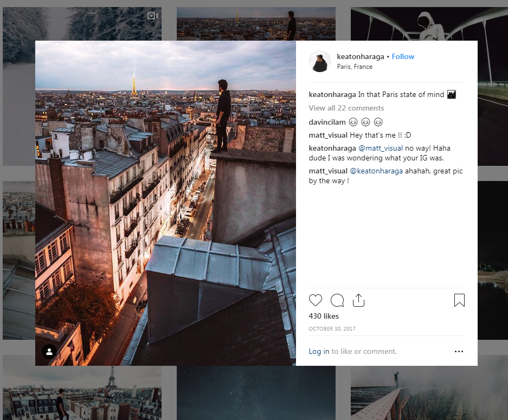
Task: Toggle the bookmark save icon
Action: click(459, 300)
